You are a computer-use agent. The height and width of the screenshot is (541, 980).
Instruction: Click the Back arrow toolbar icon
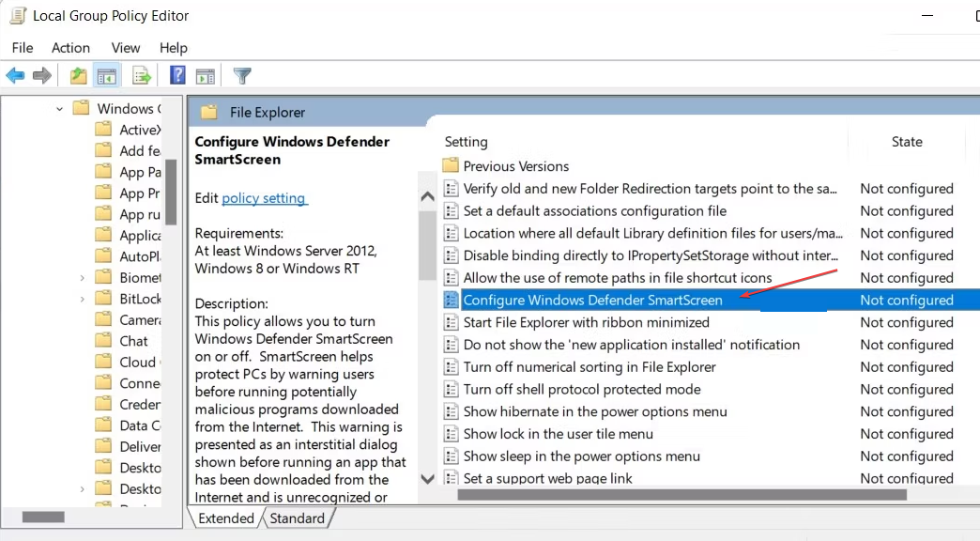coord(15,76)
